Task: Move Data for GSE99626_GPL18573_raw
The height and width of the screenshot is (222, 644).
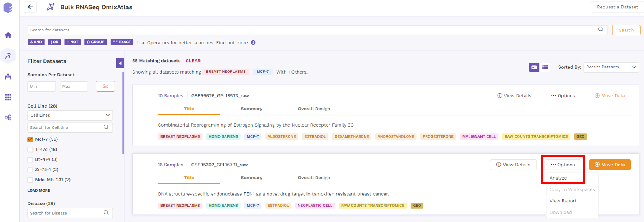Action: coord(610,96)
